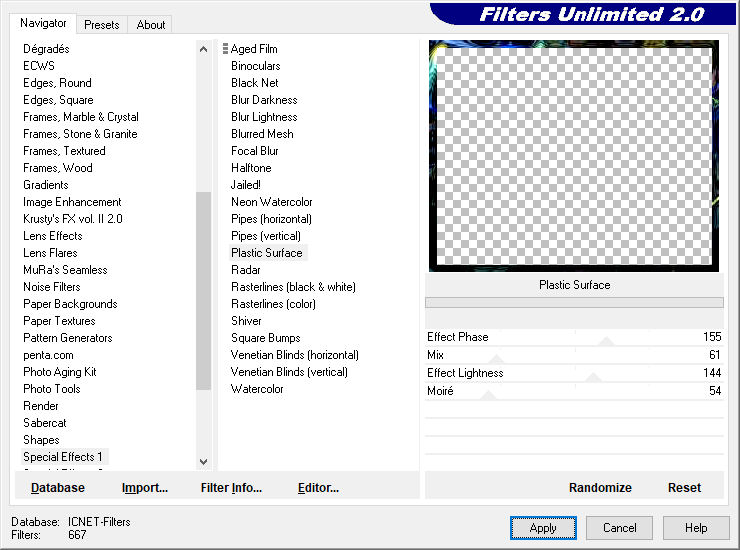The image size is (740, 550).
Task: Select Frames, Stone & Granite
Action: tap(80, 134)
